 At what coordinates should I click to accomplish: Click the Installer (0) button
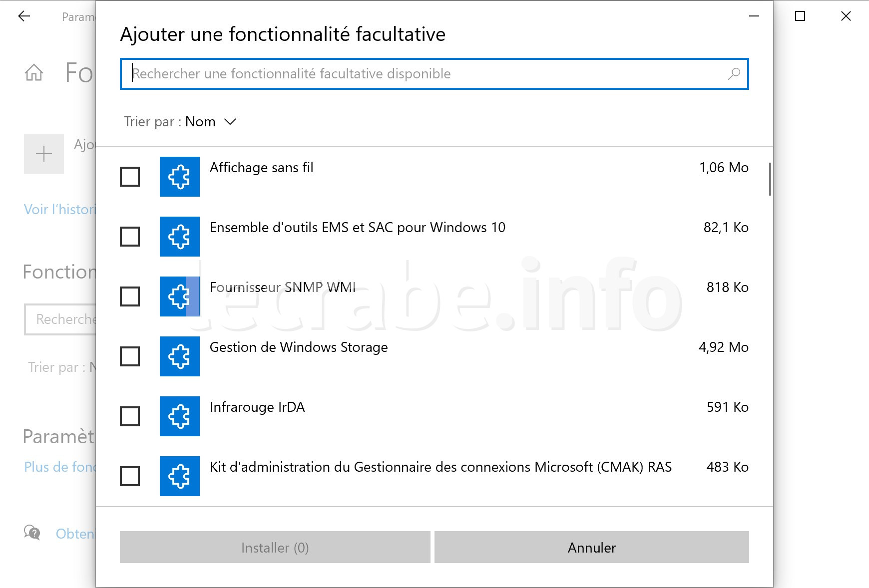pyautogui.click(x=275, y=548)
